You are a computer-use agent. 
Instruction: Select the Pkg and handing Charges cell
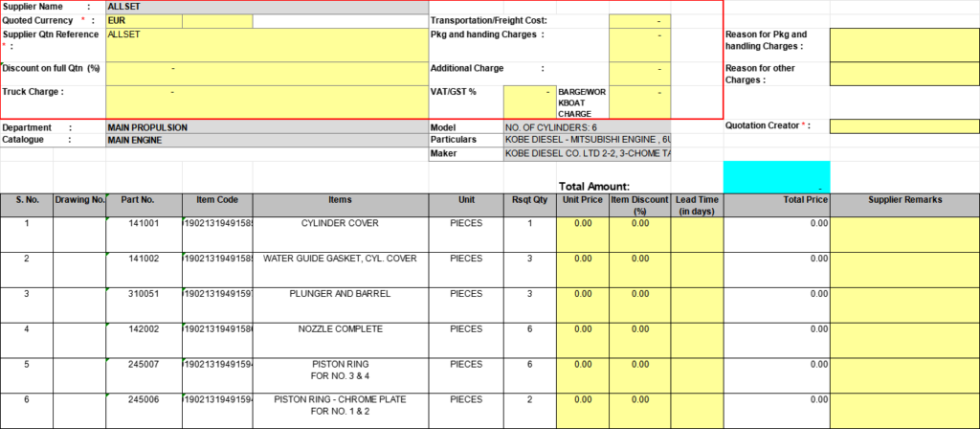click(x=640, y=45)
